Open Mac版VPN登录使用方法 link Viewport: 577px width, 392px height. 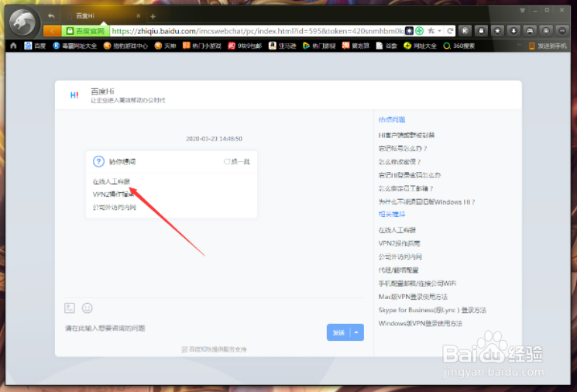tap(413, 296)
